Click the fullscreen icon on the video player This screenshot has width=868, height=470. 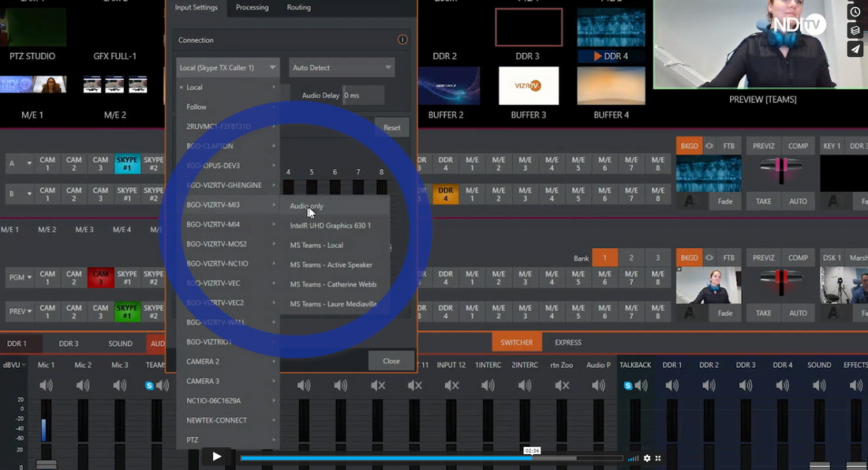click(659, 457)
